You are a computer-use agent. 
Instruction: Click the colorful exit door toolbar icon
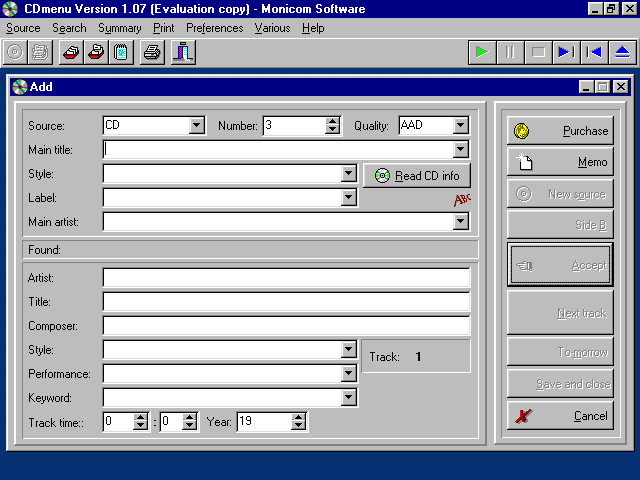182,52
